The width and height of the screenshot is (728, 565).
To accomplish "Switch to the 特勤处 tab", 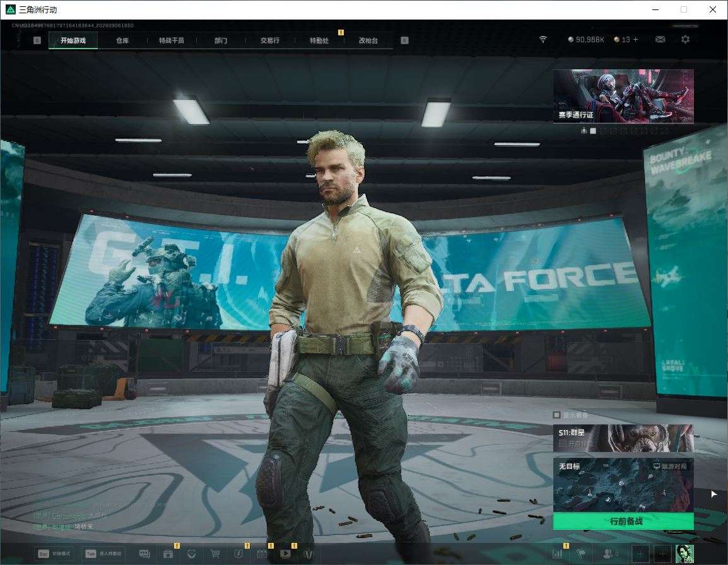I will point(319,40).
